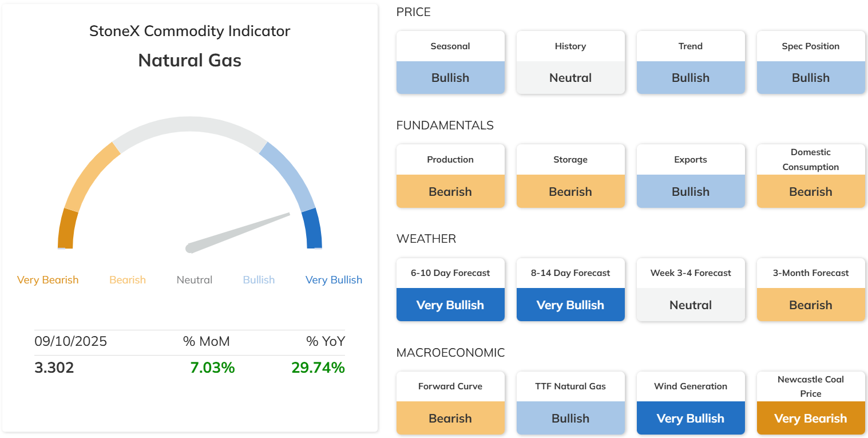Click the date 09/10/2025

pyautogui.click(x=71, y=342)
